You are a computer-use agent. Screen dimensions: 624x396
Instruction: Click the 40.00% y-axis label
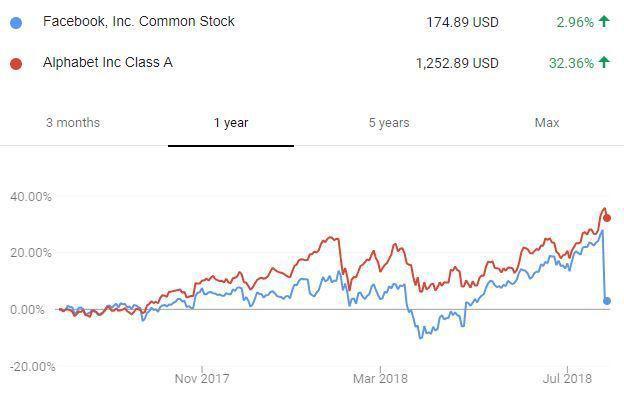pos(31,197)
